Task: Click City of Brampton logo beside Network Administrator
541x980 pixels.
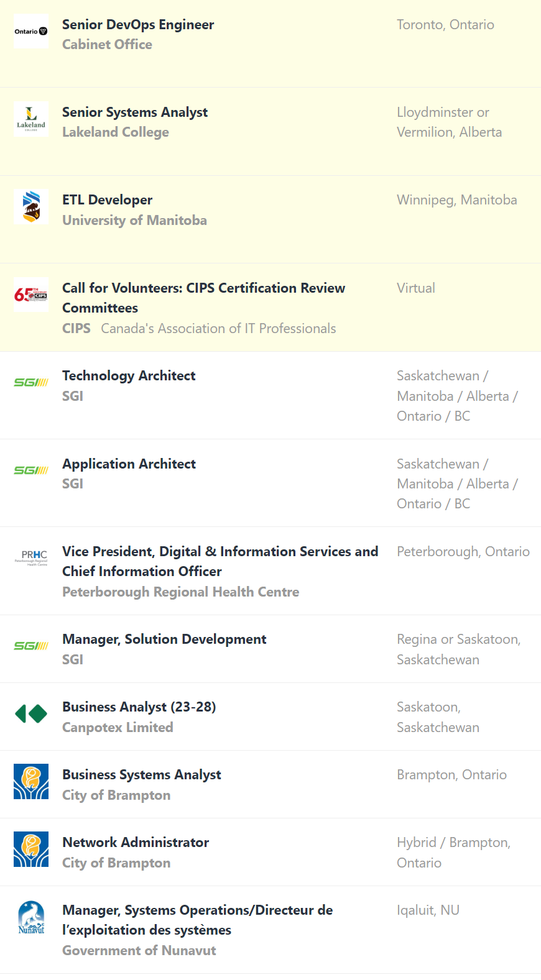Action: click(31, 849)
